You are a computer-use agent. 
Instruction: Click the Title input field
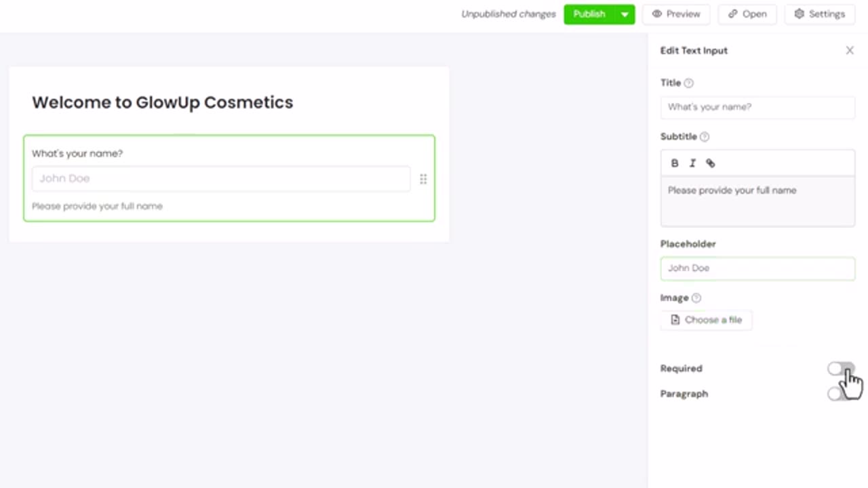point(757,107)
